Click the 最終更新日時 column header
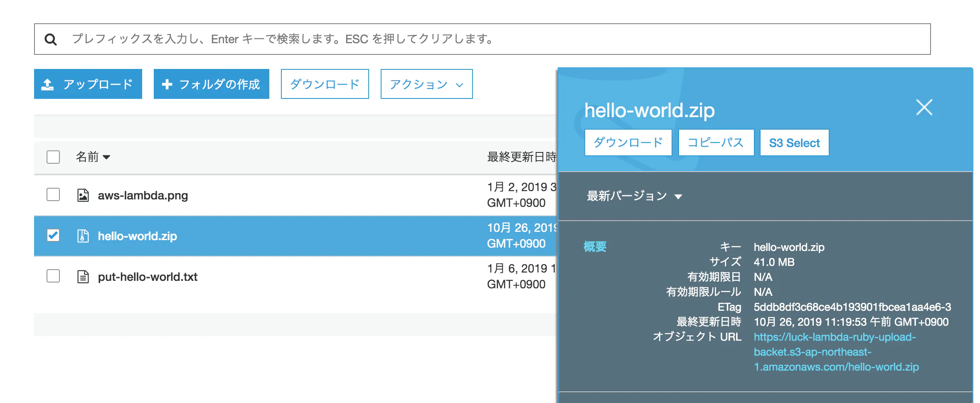 pyautogui.click(x=519, y=157)
